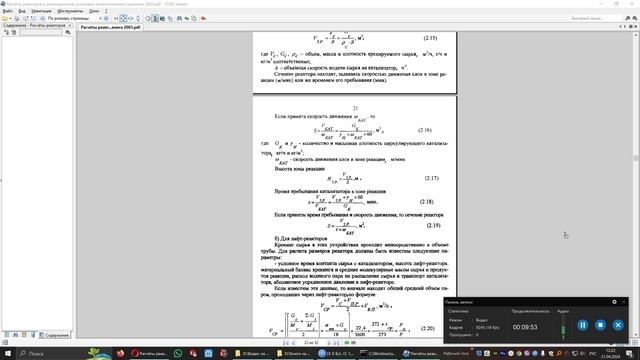Click the rotate page icon in the toolbar
The image size is (640, 360).
point(148,18)
